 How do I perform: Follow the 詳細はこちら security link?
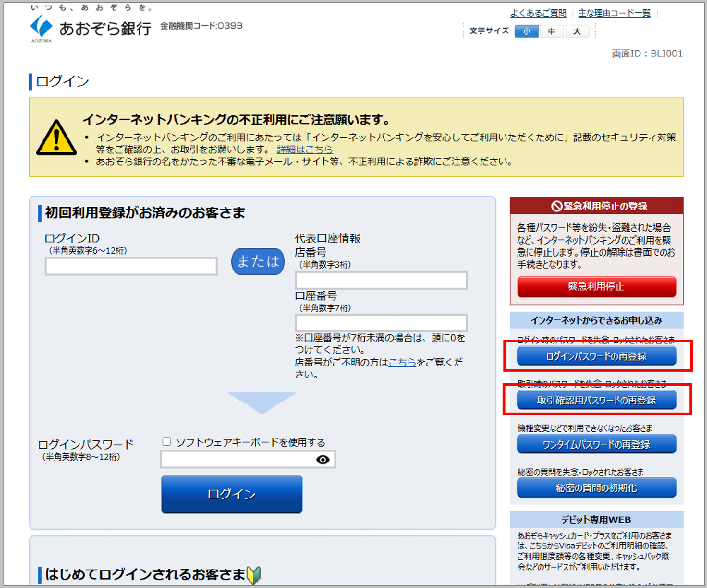[305, 150]
